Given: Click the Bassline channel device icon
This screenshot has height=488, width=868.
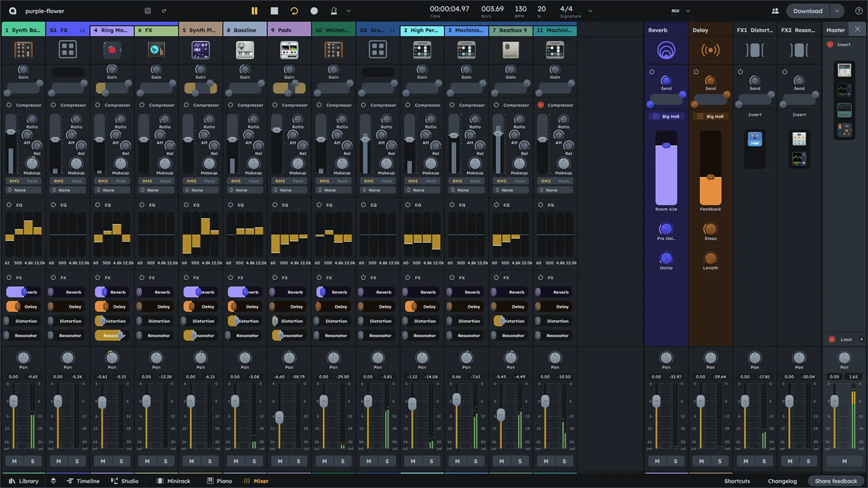Looking at the screenshot, I should [245, 50].
